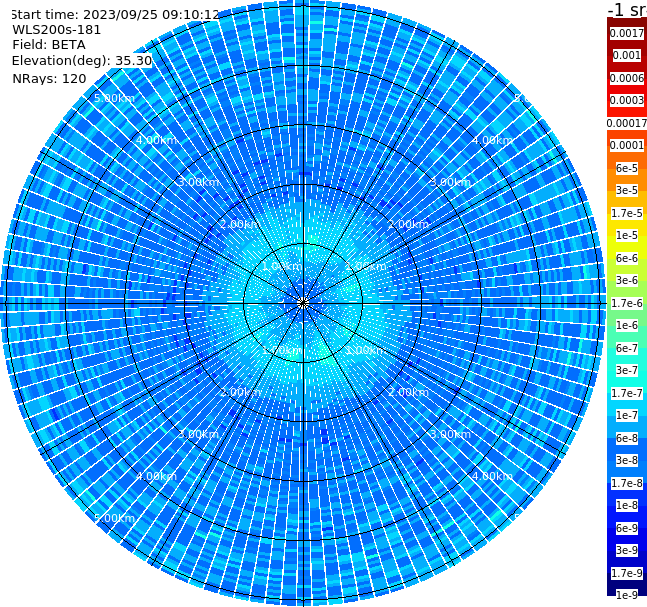647x607 pixels.
Task: Click the 1.7e-8 colorbar label
Action: click(x=627, y=483)
